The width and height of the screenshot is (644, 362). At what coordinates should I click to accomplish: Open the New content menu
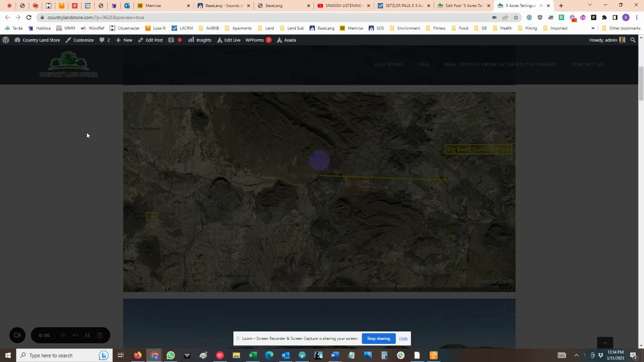click(124, 40)
